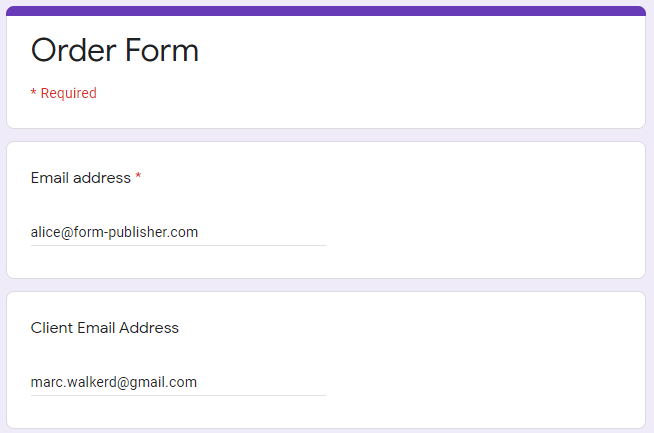Viewport: 654px width, 433px height.
Task: Click the purple header bar above Order Form
Action: point(326,11)
